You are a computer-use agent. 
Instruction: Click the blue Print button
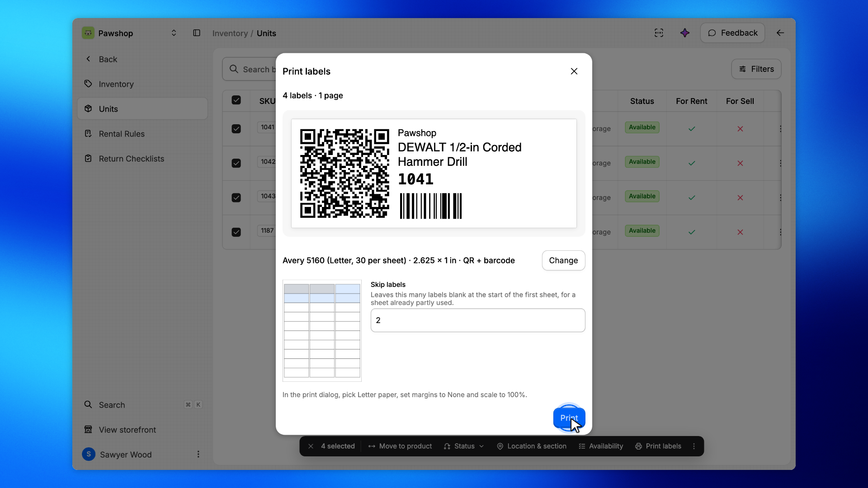point(569,418)
